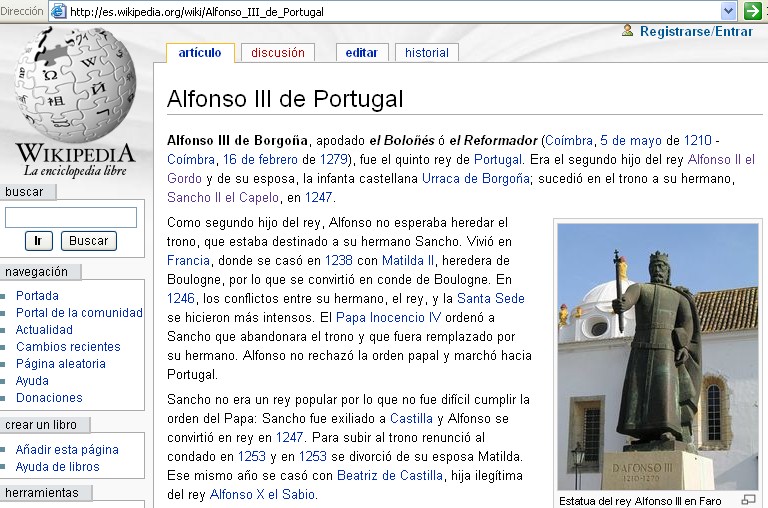
Task: Open the Registrarse/Entrar login link
Action: [x=696, y=31]
